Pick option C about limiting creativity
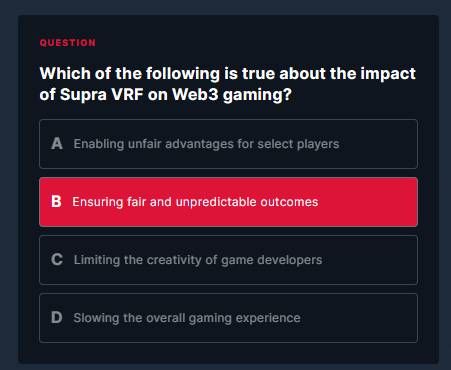451x370 pixels. tap(228, 260)
